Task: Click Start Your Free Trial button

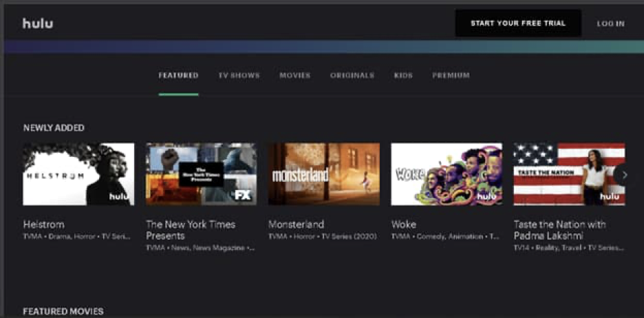Action: pyautogui.click(x=518, y=23)
